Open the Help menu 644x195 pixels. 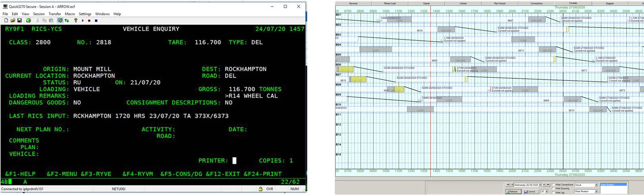(117, 14)
